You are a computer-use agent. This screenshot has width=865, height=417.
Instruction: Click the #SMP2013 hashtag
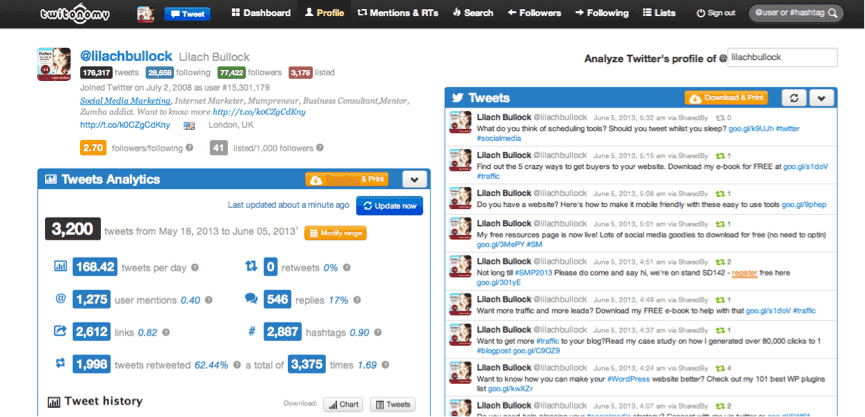point(533,272)
